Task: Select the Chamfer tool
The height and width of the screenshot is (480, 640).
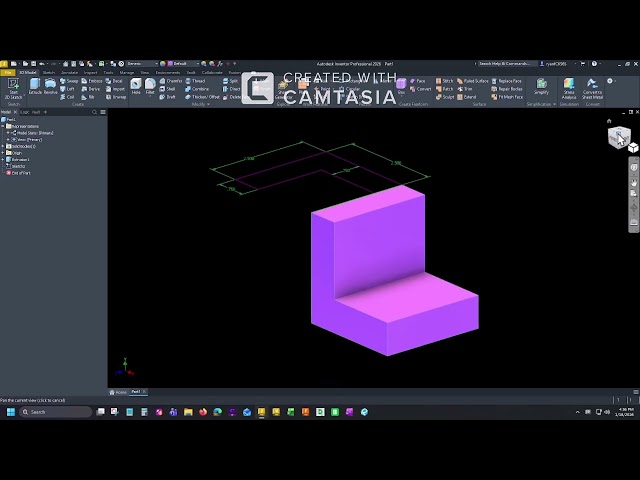Action: click(x=171, y=81)
